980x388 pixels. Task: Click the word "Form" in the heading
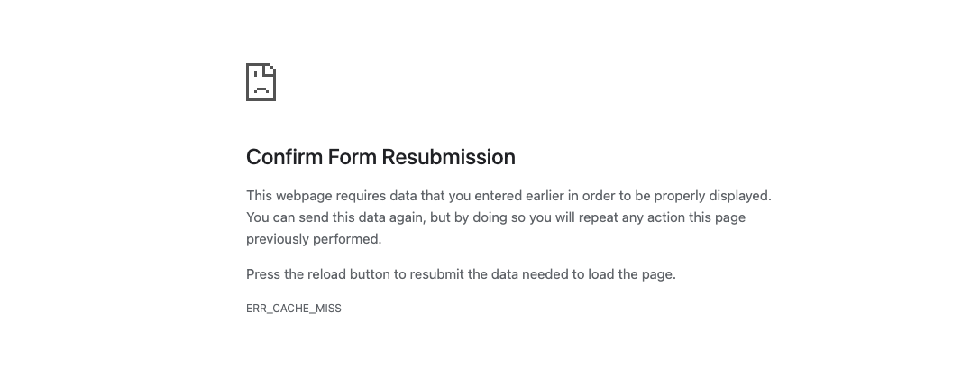352,157
